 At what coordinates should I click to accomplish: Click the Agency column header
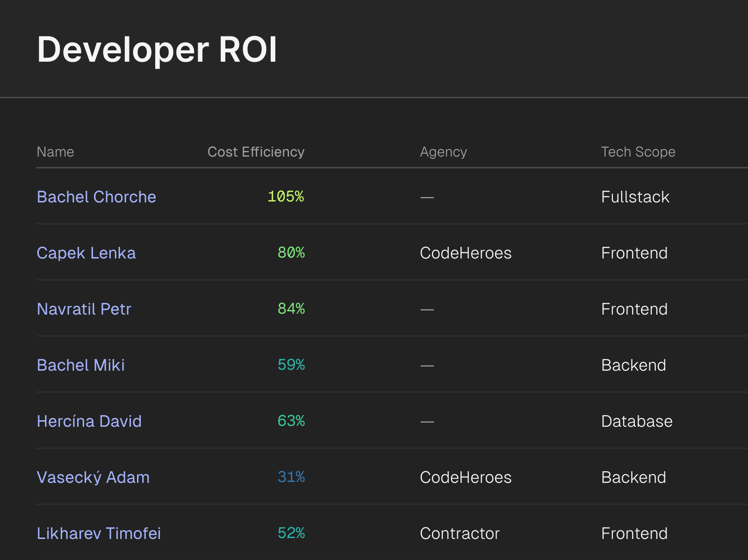pos(443,152)
